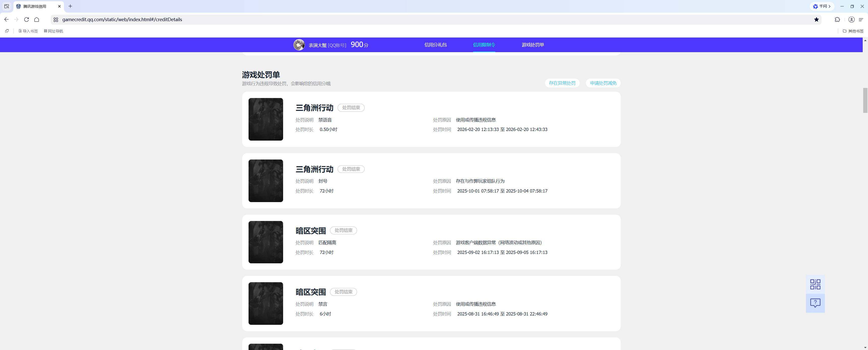Click the game thumbnail of the 匹配隔离 penalty

[x=265, y=242]
